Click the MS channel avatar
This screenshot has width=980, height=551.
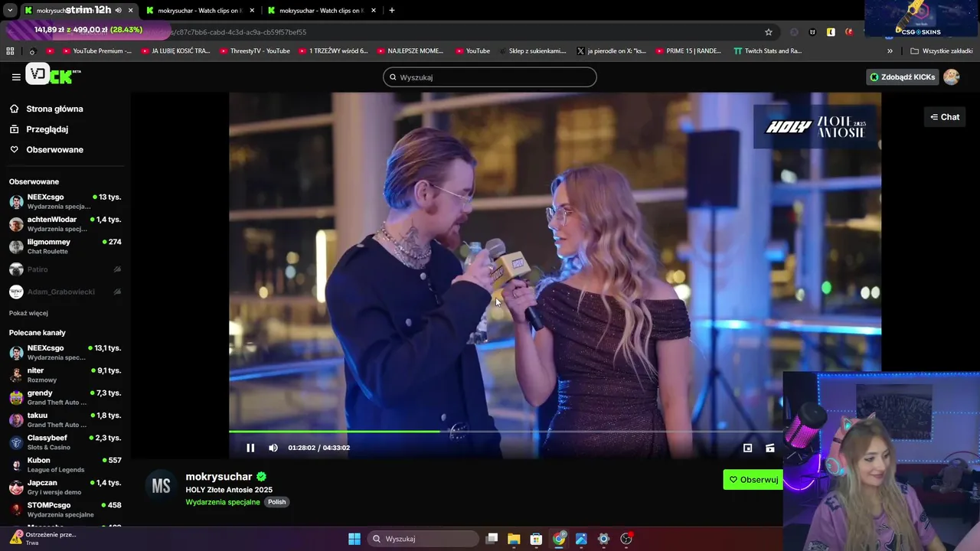pyautogui.click(x=161, y=486)
